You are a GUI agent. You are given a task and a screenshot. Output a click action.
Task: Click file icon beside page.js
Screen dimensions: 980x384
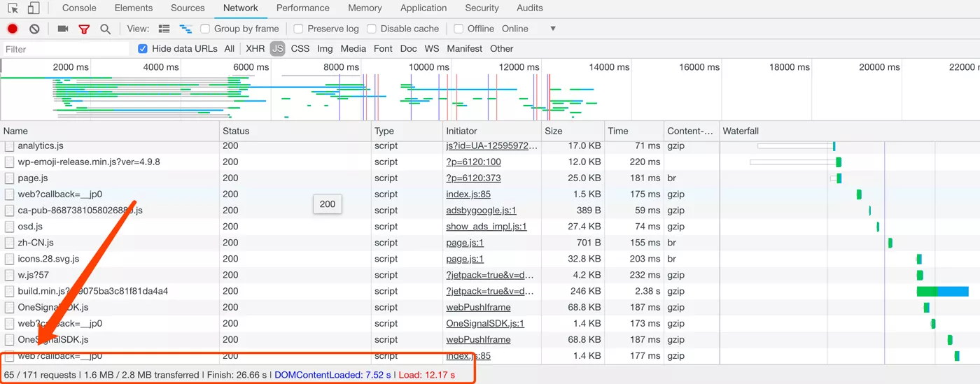(x=9, y=178)
